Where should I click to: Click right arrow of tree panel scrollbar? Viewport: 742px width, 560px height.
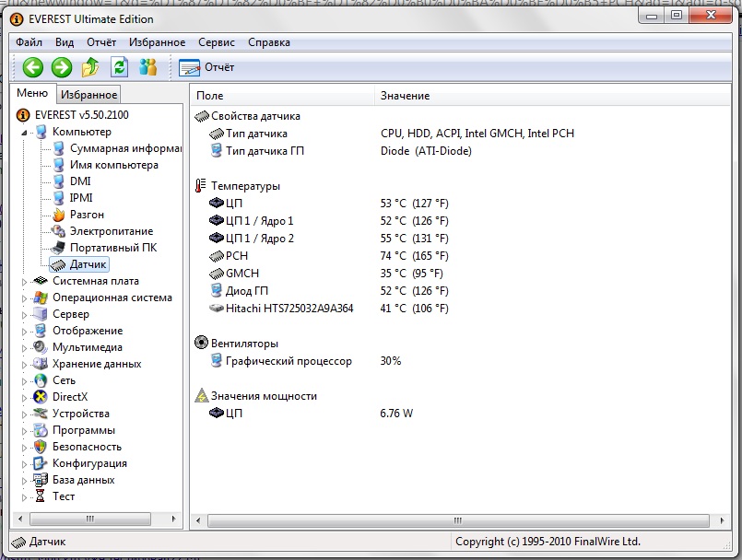tap(173, 519)
